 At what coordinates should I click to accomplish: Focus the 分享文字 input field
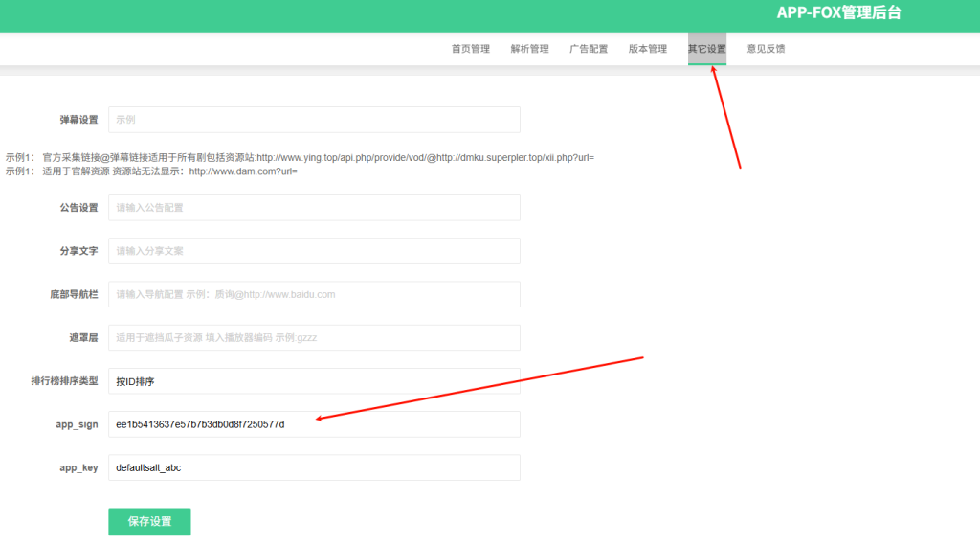coord(314,251)
